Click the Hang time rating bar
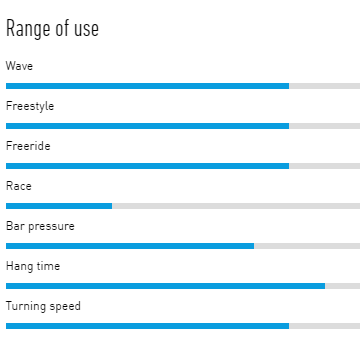Image resolution: width=363 pixels, height=363 pixels. click(183, 286)
